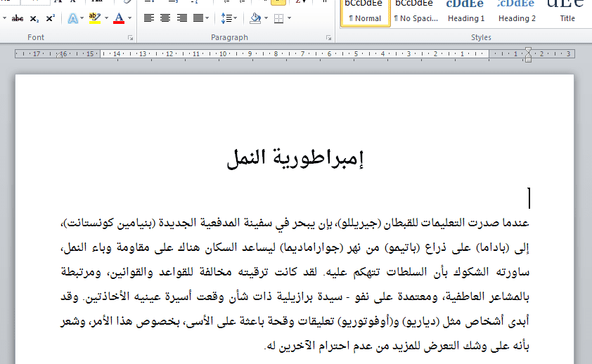Click the horizontal ruler at mark 8

coord(276,54)
